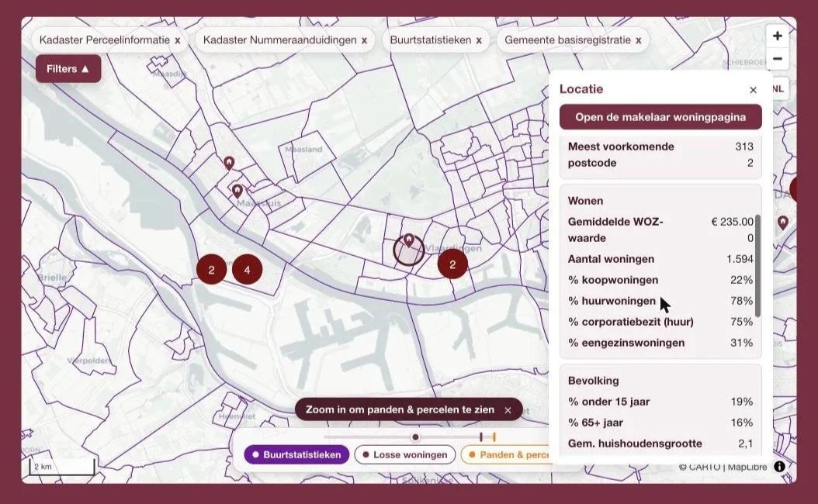
Task: Toggle the Losse woningen layer pill
Action: pos(405,454)
